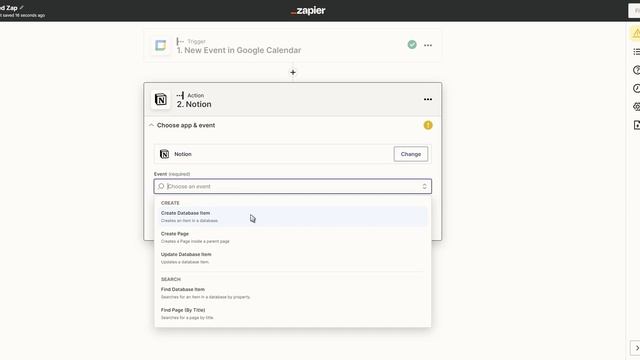This screenshot has width=640, height=360.
Task: Open the warnings icon in right sidebar
Action: [x=636, y=33]
